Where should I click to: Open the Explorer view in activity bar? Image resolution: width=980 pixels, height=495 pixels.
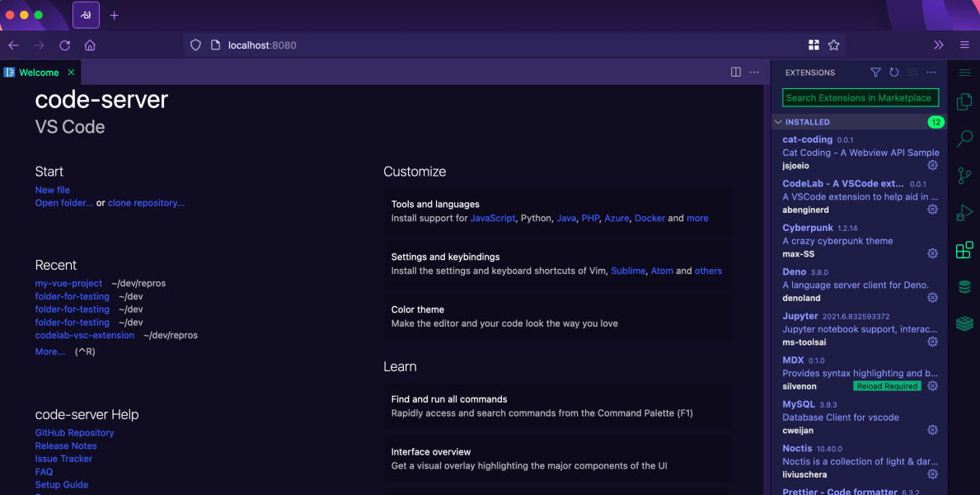[964, 101]
